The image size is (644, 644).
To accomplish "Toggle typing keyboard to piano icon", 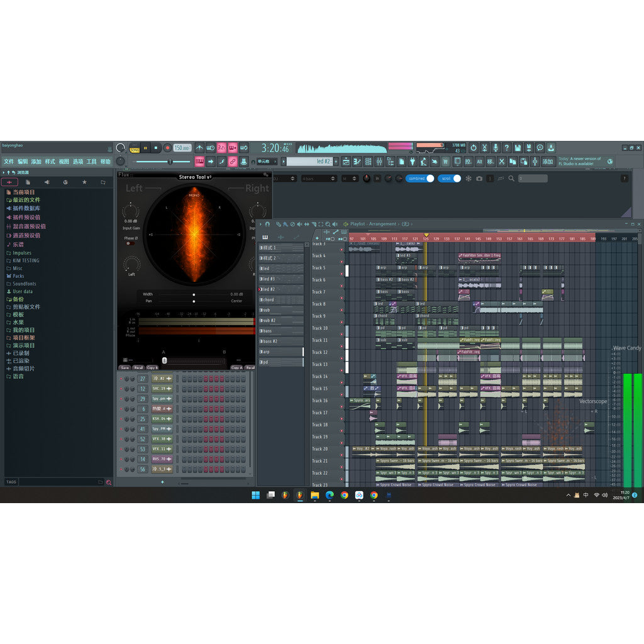I will coord(199,162).
